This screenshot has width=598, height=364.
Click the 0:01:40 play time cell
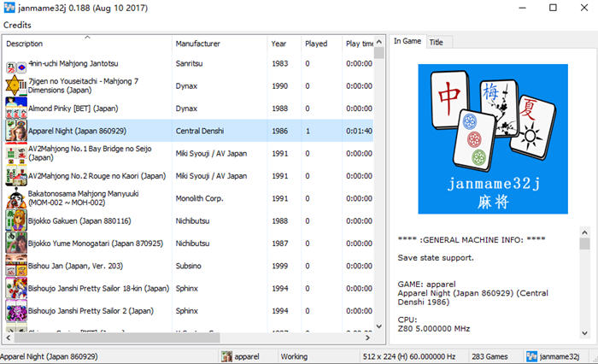click(359, 131)
